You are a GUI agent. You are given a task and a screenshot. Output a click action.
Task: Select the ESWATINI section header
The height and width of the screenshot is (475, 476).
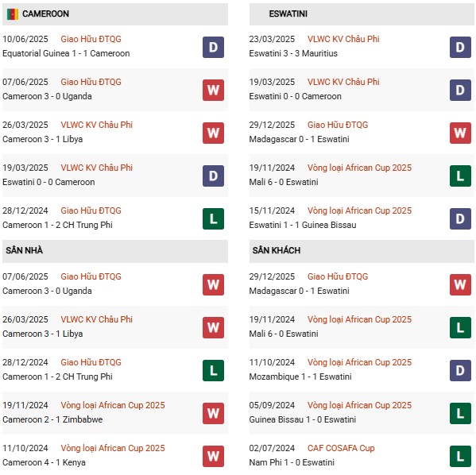[362, 14]
